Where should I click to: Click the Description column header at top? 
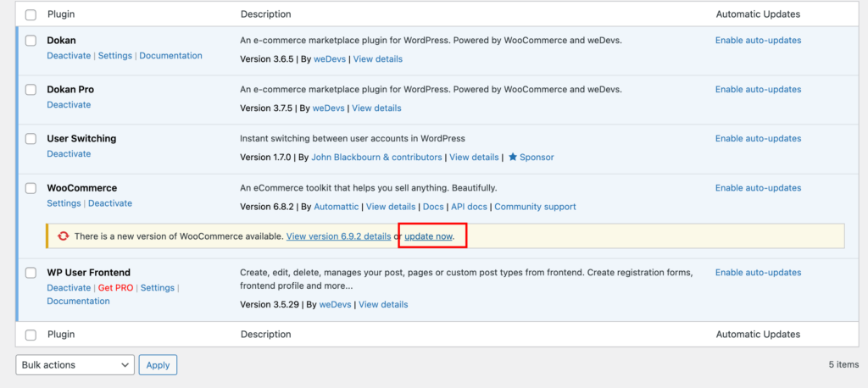point(265,14)
